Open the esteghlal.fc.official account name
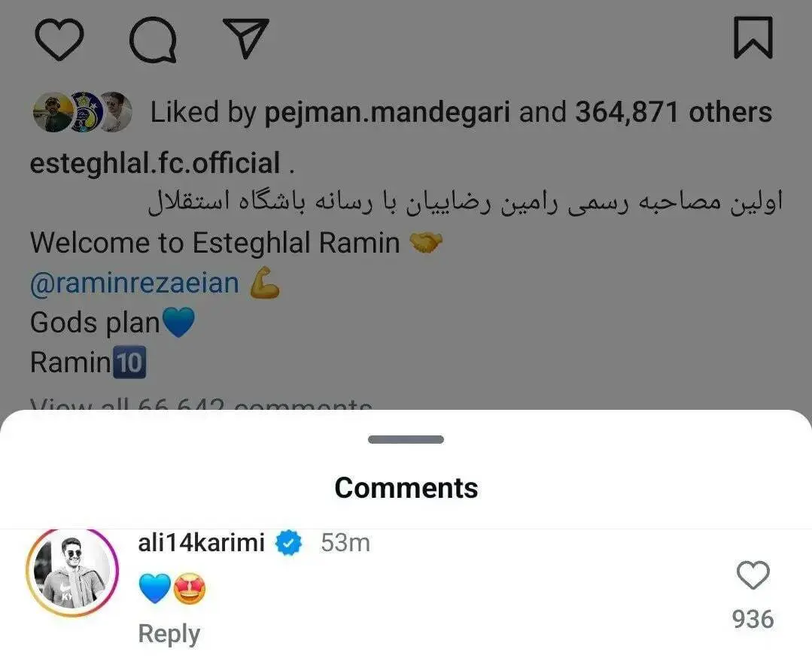The width and height of the screenshot is (812, 661). tap(155, 162)
